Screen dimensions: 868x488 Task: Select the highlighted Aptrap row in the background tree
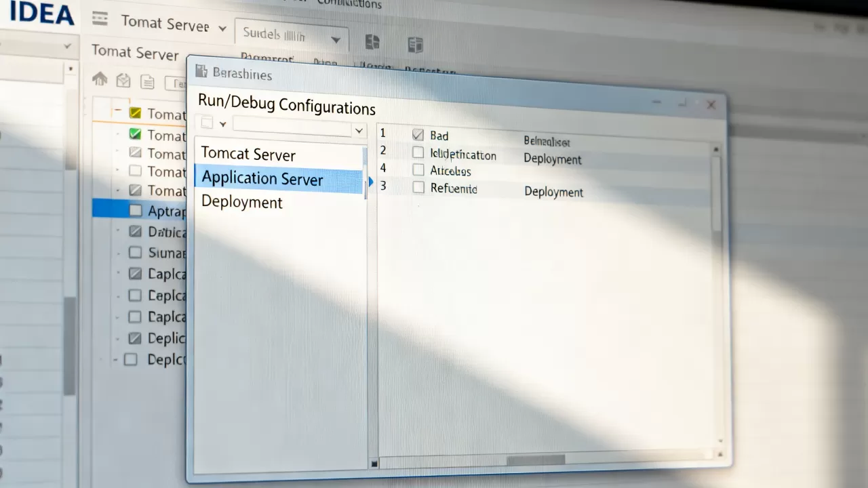pos(140,209)
